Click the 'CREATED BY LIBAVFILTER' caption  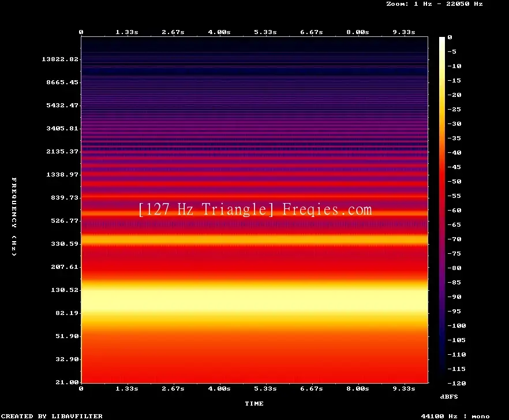51,416
